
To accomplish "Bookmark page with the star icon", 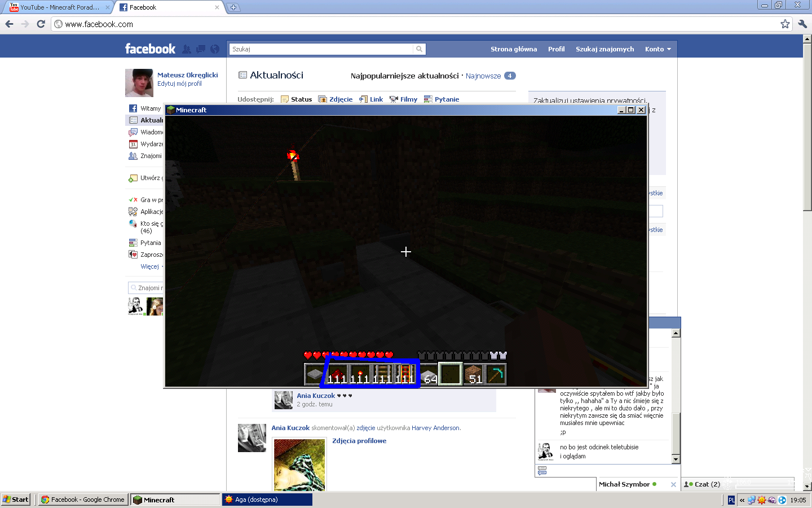I will tap(785, 24).
